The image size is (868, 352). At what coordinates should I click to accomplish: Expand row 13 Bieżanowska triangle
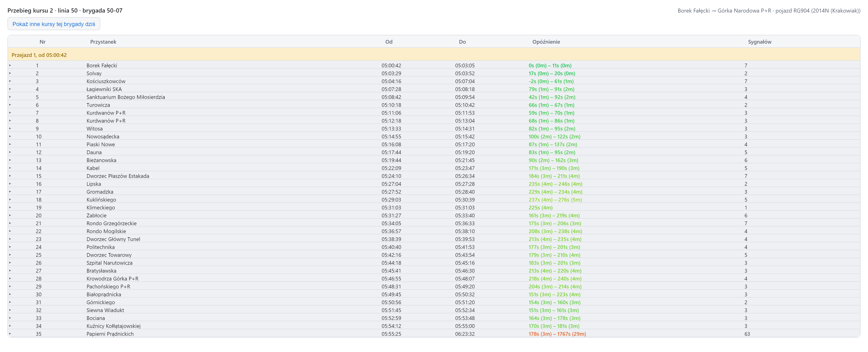(x=10, y=160)
